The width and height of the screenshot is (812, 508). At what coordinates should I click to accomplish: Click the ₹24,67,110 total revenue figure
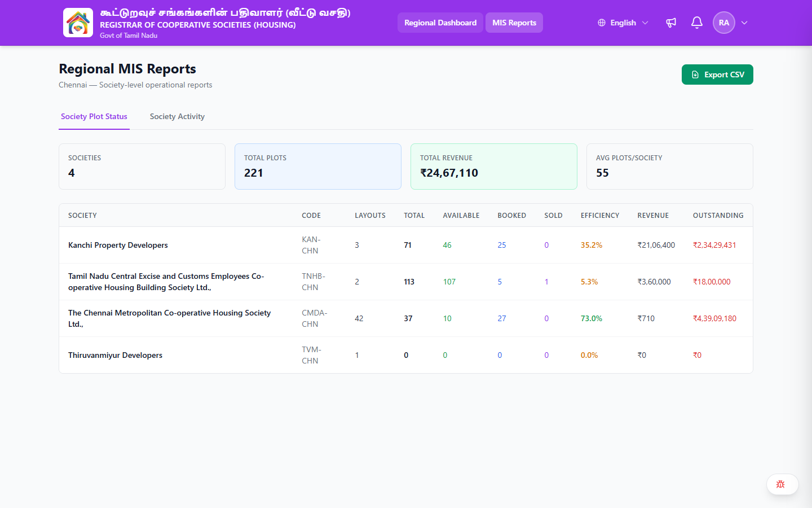coord(449,173)
